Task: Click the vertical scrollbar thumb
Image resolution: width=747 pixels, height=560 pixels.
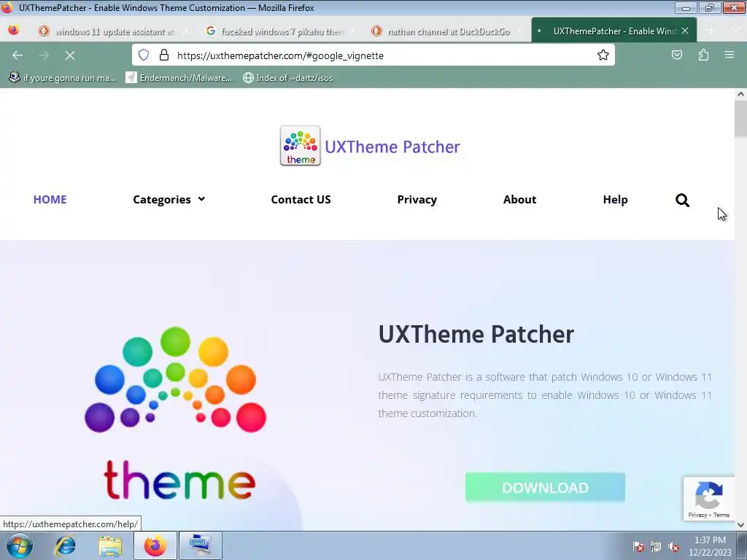Action: (x=740, y=119)
